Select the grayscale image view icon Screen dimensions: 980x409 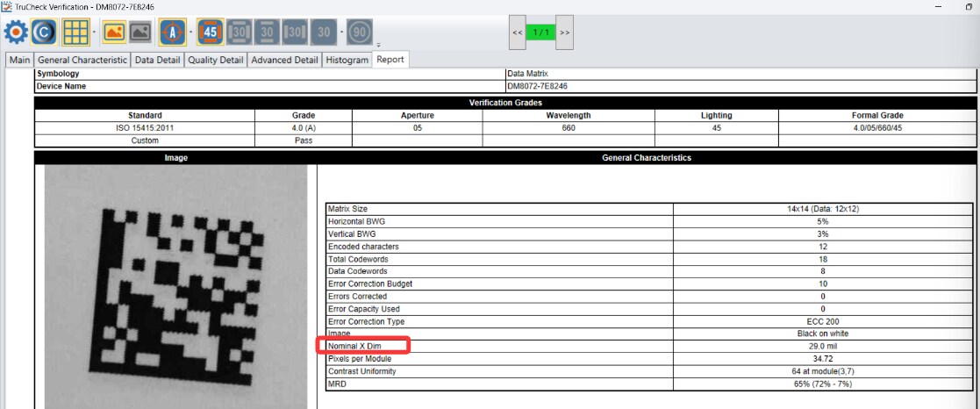139,32
